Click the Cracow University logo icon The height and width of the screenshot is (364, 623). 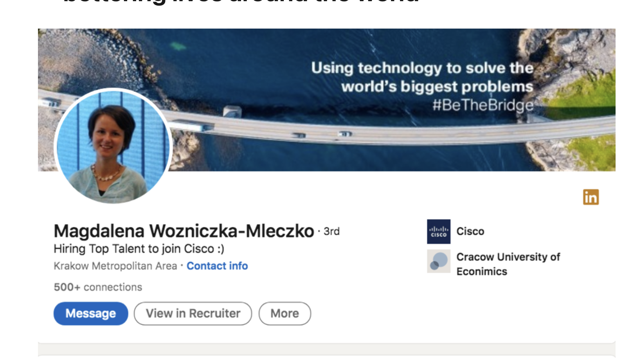coord(438,261)
